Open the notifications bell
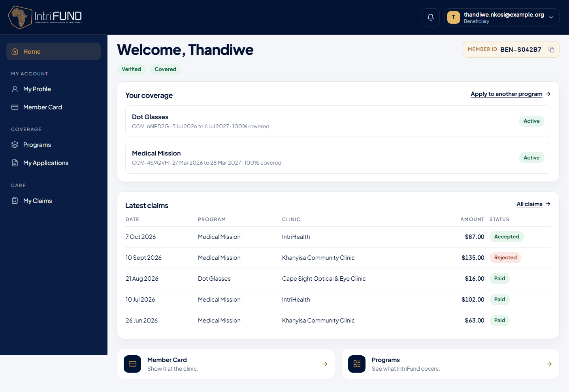The image size is (569, 392). click(431, 17)
